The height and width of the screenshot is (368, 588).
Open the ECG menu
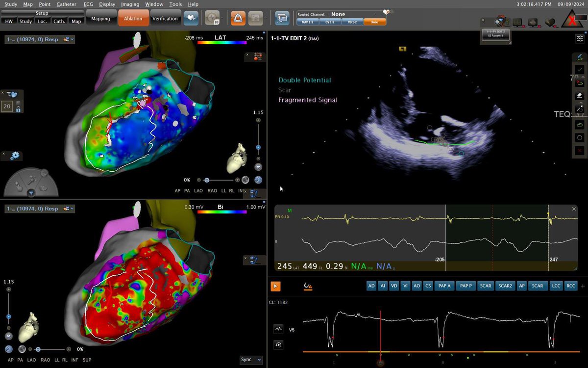point(88,4)
